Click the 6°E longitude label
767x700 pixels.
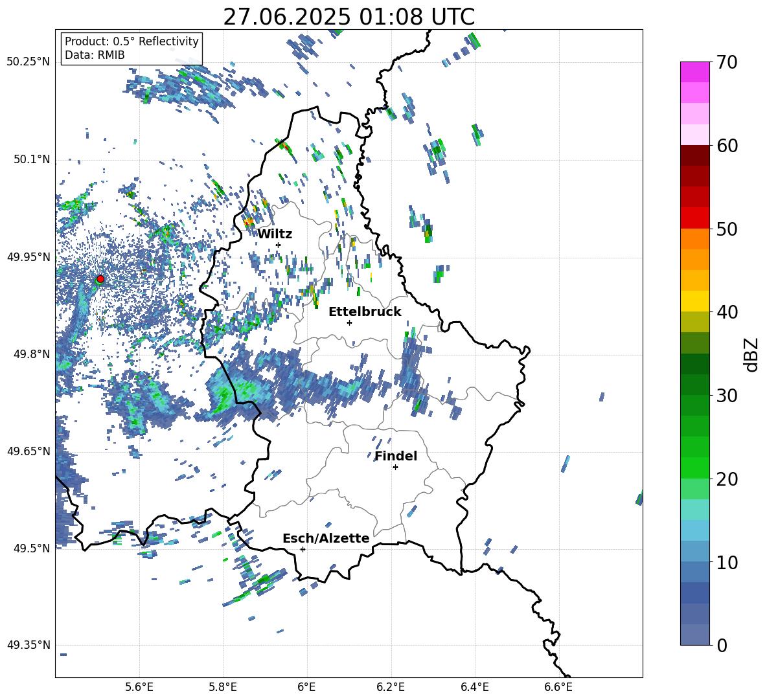[x=306, y=687]
